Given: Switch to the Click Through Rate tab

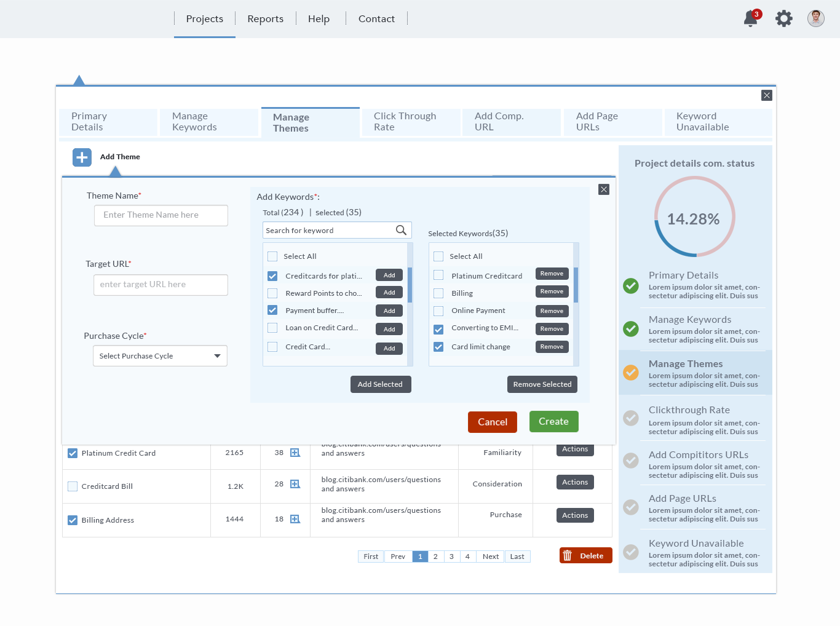Looking at the screenshot, I should 411,122.
